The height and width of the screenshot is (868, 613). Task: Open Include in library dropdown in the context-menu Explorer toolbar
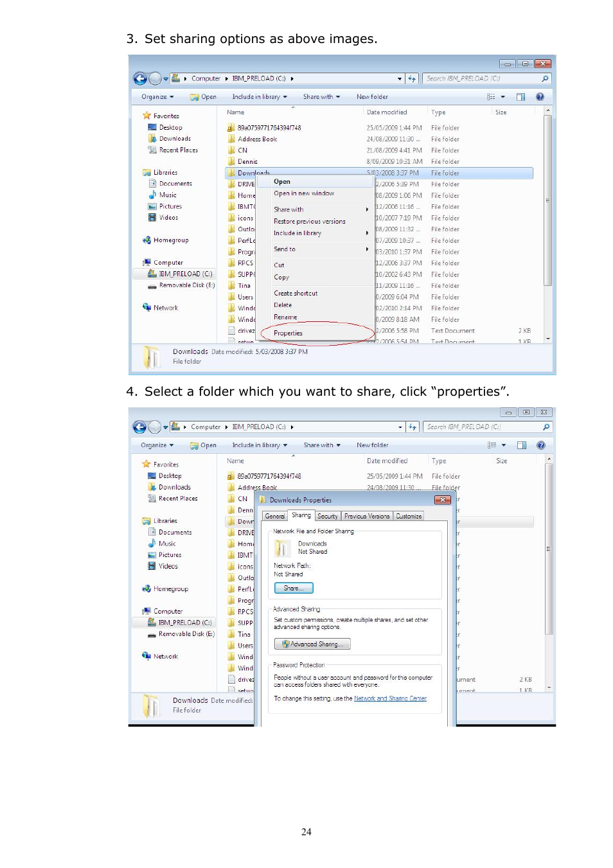click(260, 97)
